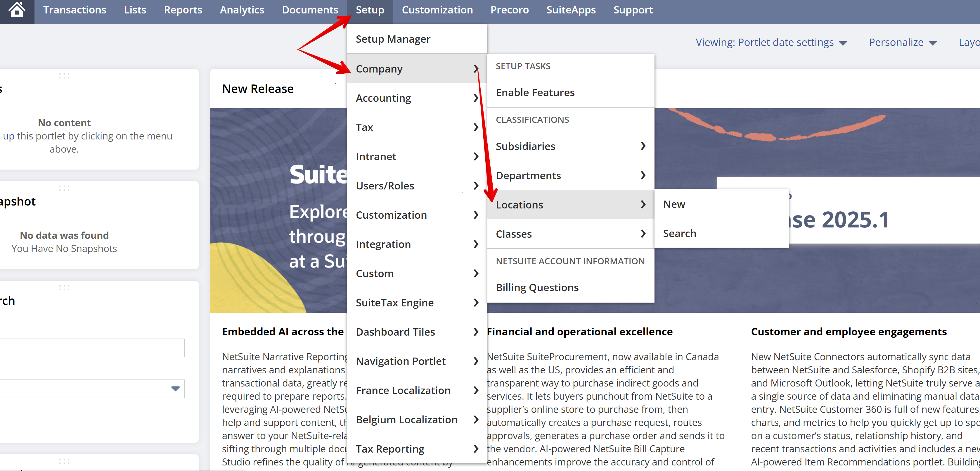Viewport: 980px width, 471px height.
Task: Expand the Dashboard Tiles submenu
Action: point(417,332)
